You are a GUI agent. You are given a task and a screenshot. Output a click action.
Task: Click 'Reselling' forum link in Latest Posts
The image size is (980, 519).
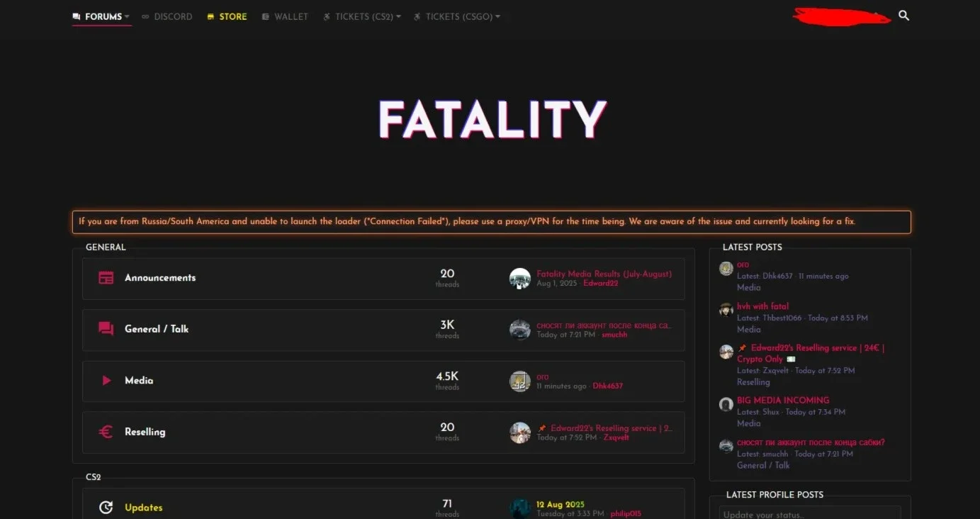click(753, 381)
